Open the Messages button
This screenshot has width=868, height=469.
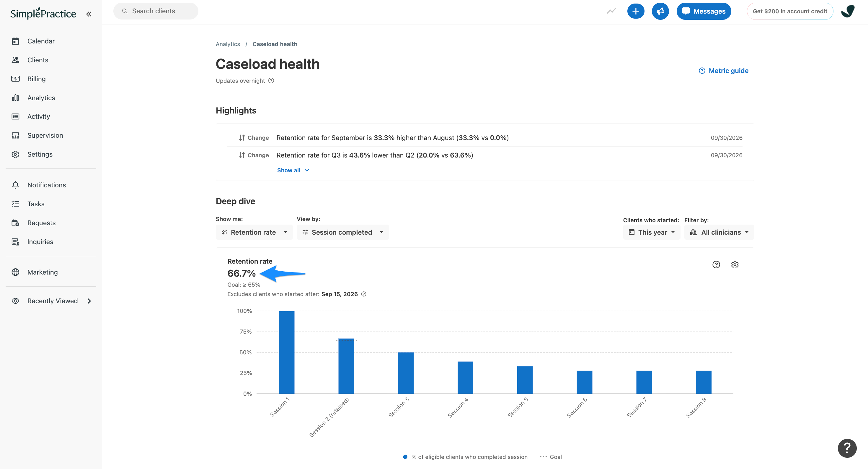704,11
